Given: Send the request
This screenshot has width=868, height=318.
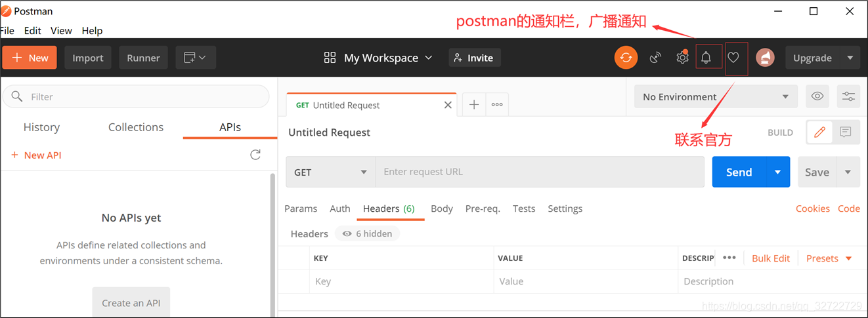Looking at the screenshot, I should [739, 172].
